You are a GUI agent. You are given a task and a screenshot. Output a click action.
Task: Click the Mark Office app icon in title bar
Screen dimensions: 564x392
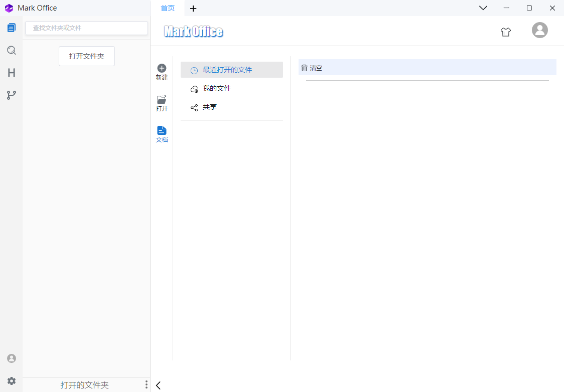pos(9,8)
